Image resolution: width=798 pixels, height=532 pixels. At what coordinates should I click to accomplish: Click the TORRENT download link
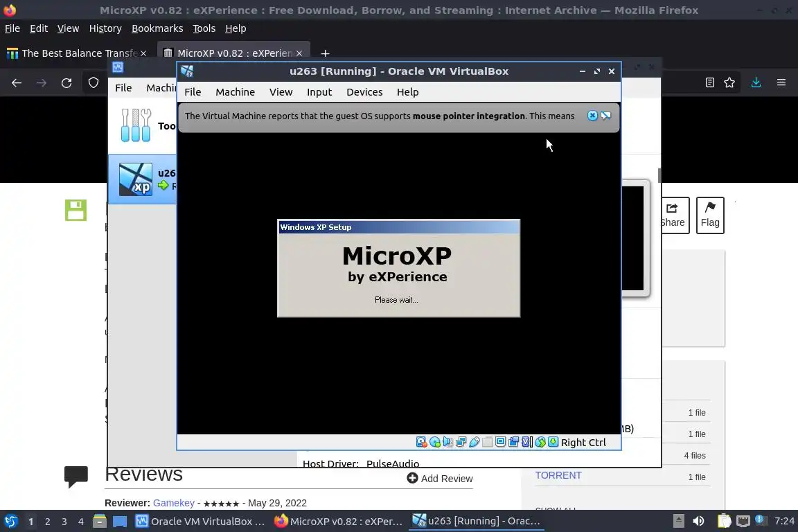558,475
